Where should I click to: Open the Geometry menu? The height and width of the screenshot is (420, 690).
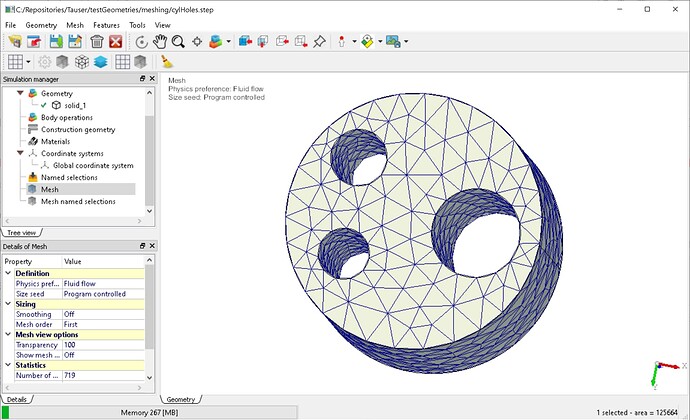(x=41, y=25)
